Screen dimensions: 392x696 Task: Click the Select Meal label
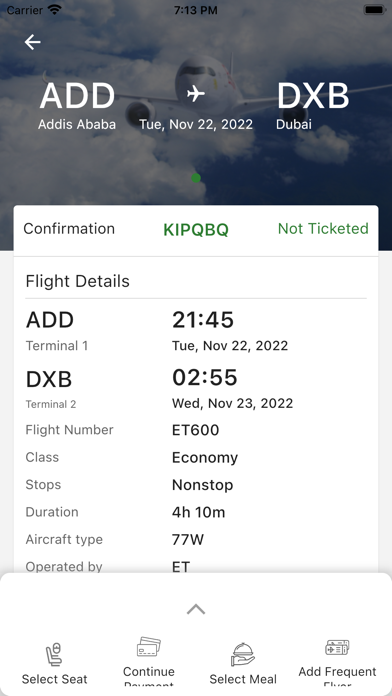pos(243,679)
